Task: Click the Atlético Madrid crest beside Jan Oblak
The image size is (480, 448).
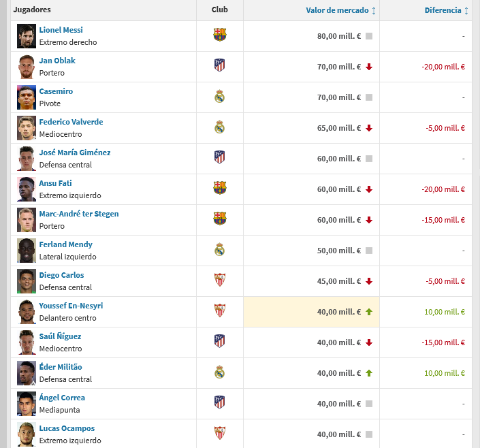Action: pos(219,65)
